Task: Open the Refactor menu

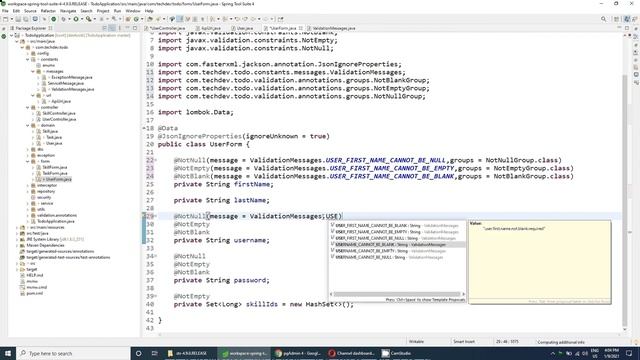Action: 48,11
